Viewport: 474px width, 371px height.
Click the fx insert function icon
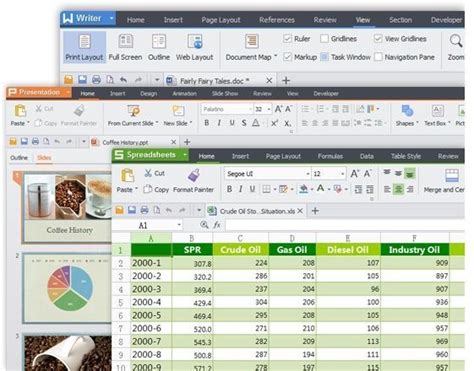[217, 225]
